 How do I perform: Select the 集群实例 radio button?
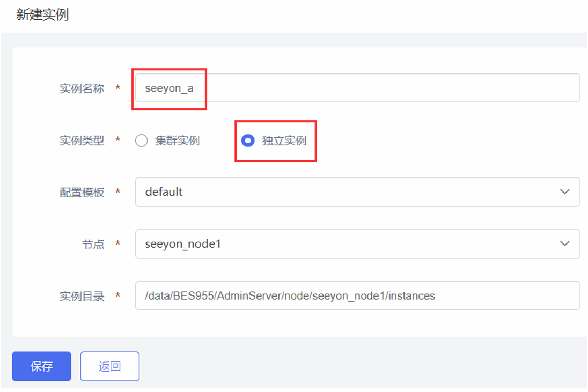click(x=142, y=140)
